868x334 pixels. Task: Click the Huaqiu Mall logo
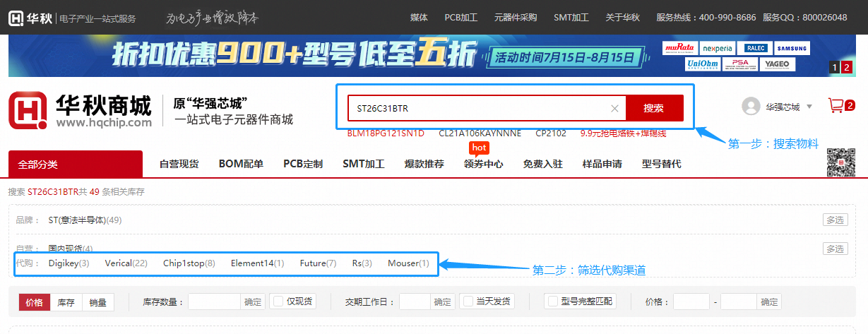point(80,112)
